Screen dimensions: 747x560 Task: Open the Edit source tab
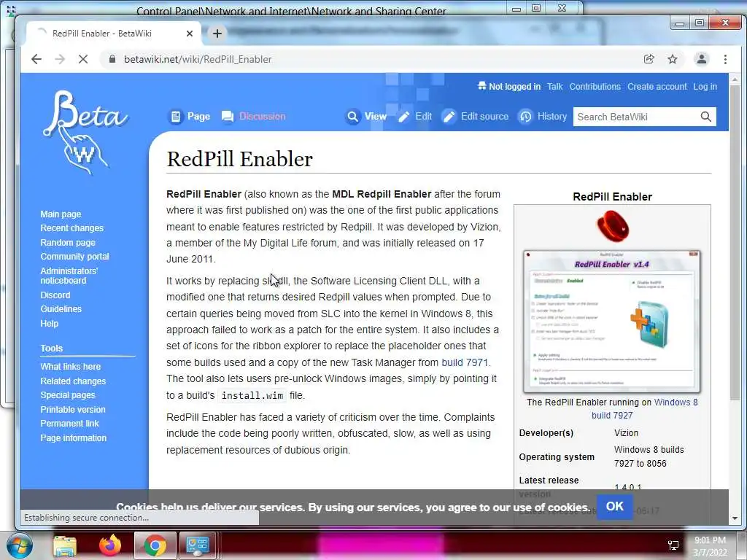tap(475, 116)
